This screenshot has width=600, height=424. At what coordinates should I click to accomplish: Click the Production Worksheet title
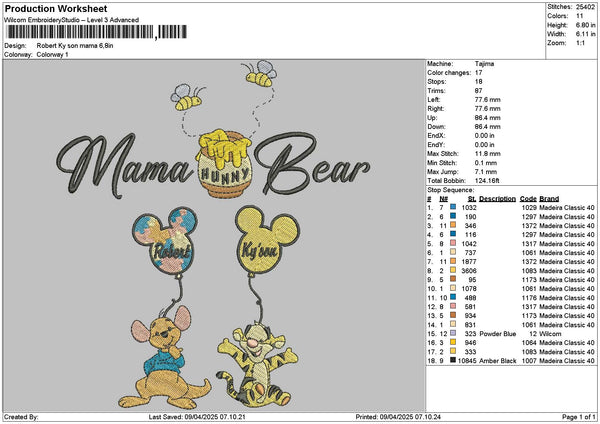point(56,8)
